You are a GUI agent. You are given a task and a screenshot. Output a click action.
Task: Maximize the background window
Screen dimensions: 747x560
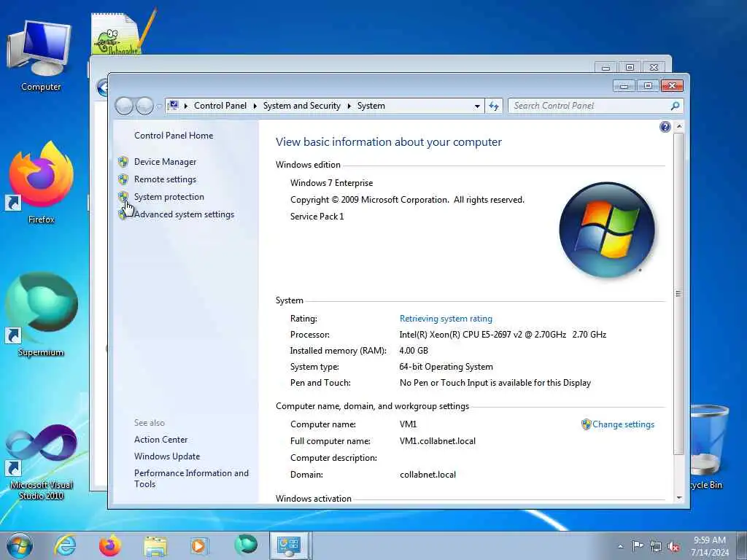(x=630, y=68)
